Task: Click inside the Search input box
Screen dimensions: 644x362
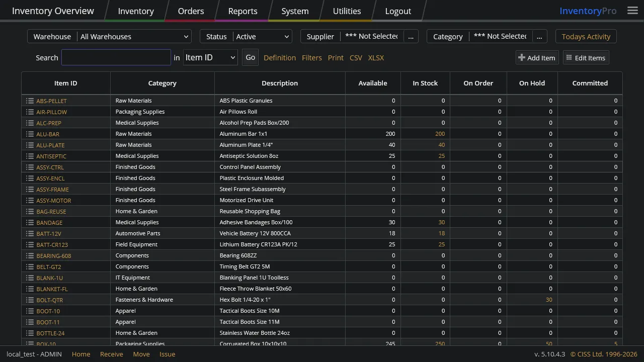Action: [x=116, y=57]
